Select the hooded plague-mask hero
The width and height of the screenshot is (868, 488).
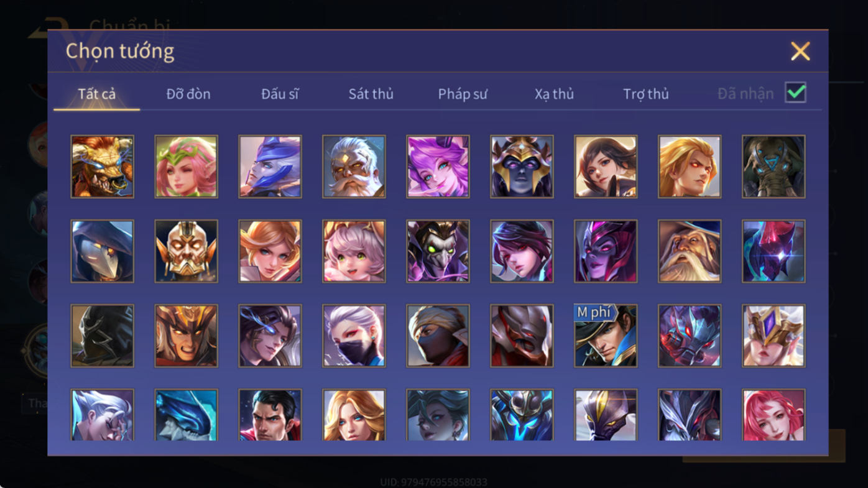coord(102,251)
